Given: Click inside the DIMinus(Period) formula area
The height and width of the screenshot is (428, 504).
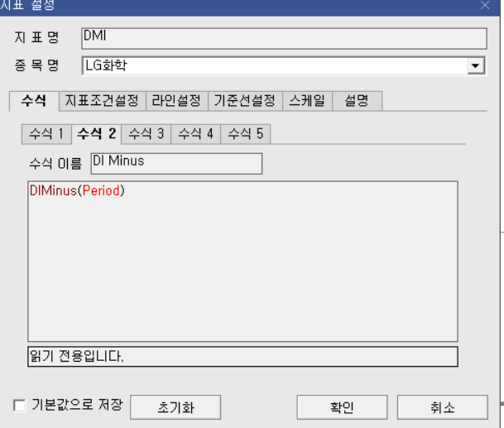Looking at the screenshot, I should [x=243, y=261].
